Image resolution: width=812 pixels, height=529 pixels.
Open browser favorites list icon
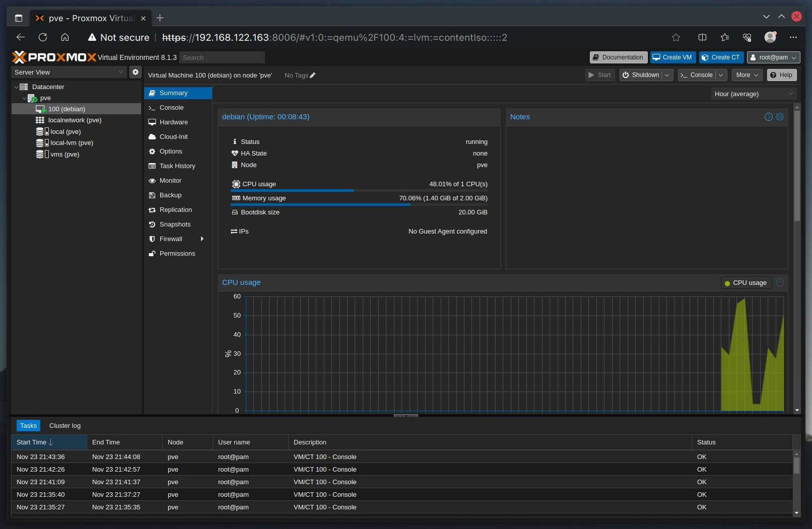pos(724,37)
